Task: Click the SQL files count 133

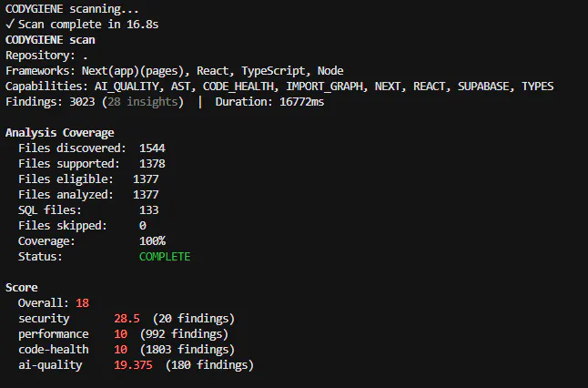Action: (x=149, y=210)
